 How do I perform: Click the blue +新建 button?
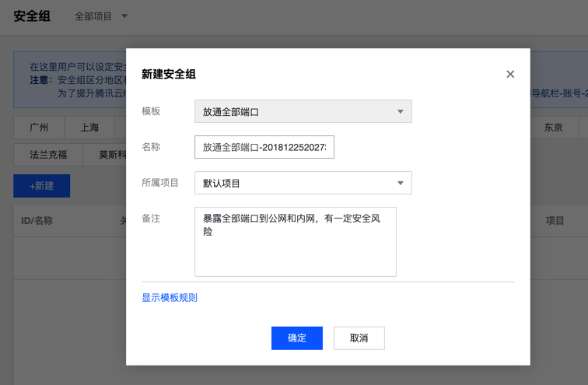click(42, 186)
